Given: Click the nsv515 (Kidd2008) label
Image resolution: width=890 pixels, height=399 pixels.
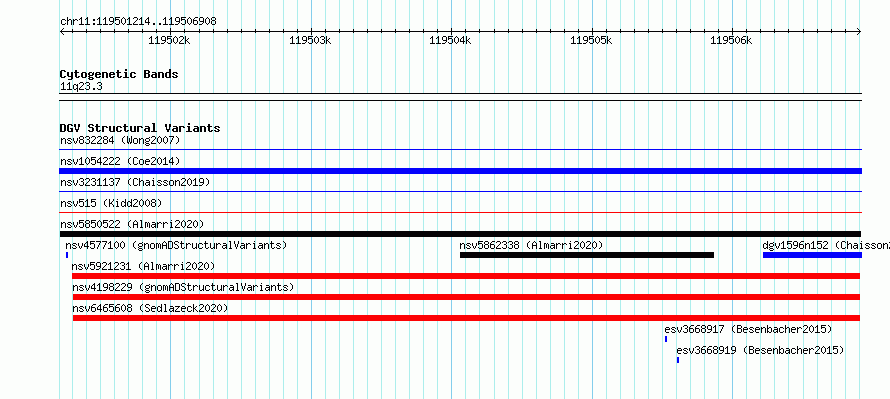Looking at the screenshot, I should 111,203.
